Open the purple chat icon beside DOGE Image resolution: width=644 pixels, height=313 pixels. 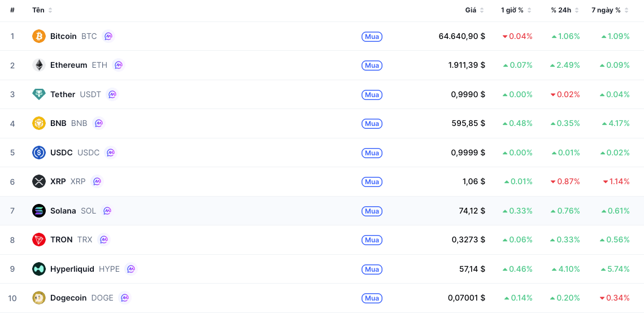click(x=124, y=298)
